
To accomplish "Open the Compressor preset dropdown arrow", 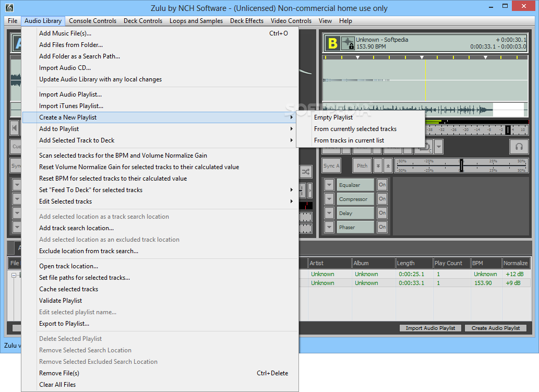I will [329, 199].
